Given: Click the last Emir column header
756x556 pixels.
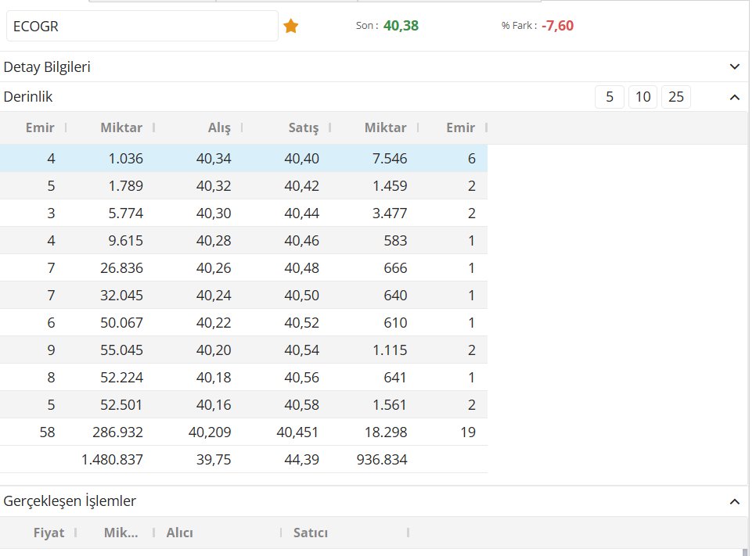Looking at the screenshot, I should [x=460, y=127].
